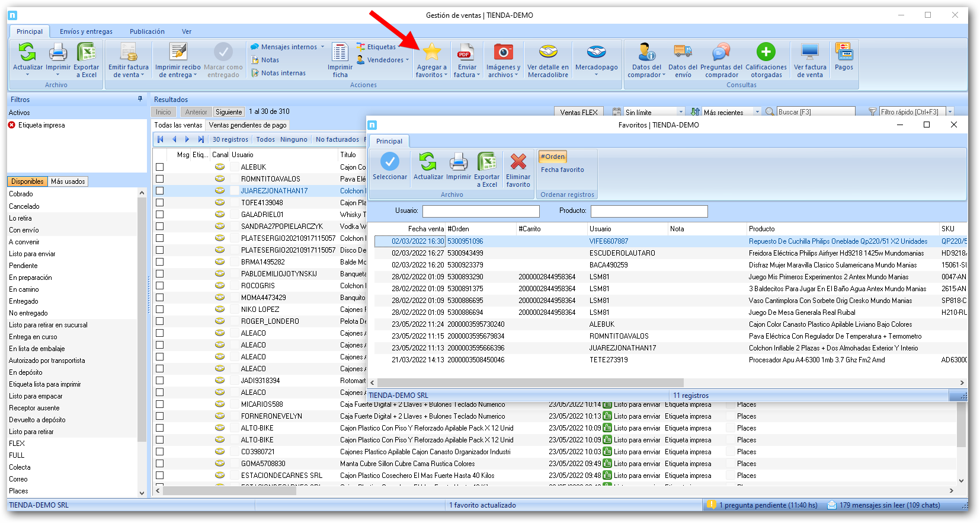
Task: Click the No facturados filter link
Action: [337, 139]
